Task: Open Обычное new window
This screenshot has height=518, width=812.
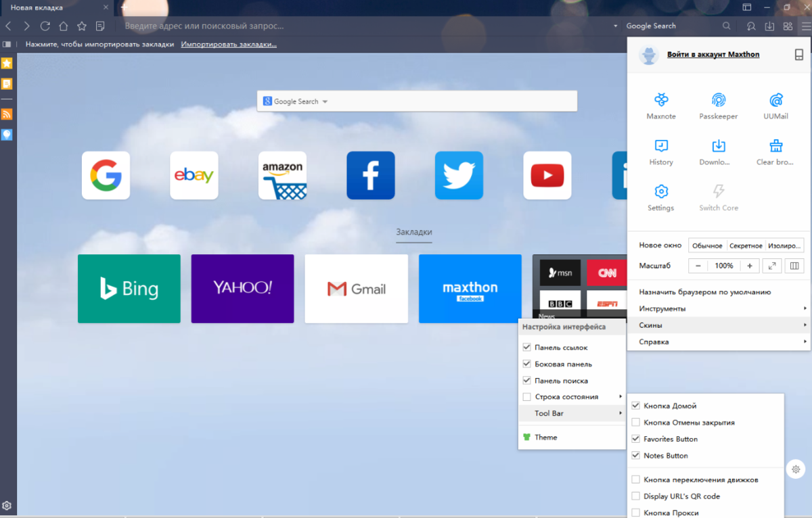Action: tap(707, 245)
